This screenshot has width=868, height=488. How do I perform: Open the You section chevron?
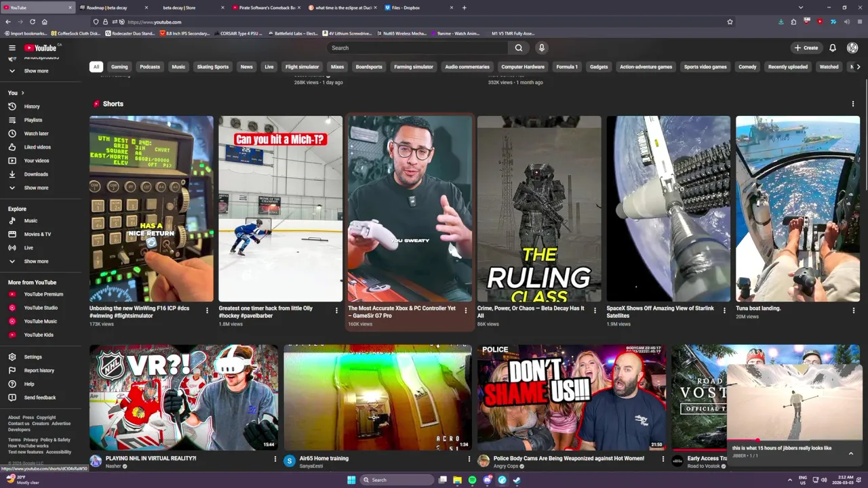pos(22,93)
